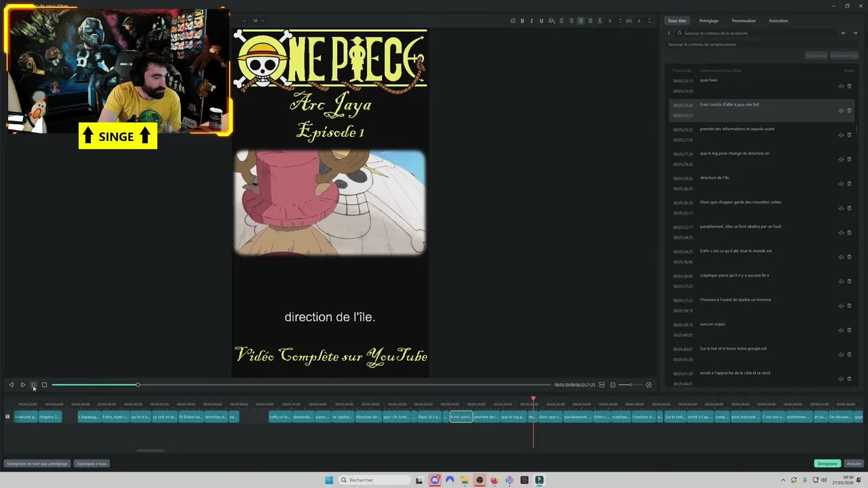Delete the 'quoi faire.' subtitle row
The width and height of the screenshot is (868, 488).
pyautogui.click(x=849, y=86)
